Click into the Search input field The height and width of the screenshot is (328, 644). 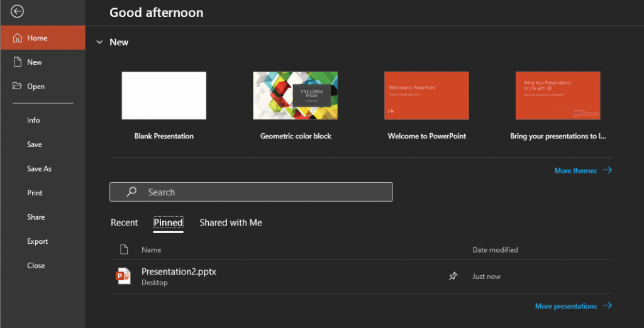251,192
